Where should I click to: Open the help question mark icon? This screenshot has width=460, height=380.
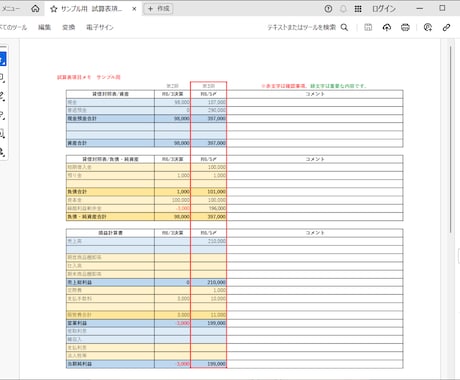click(328, 9)
